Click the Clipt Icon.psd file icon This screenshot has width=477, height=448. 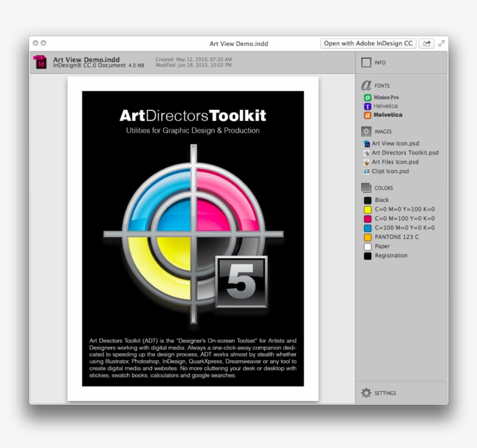point(366,171)
